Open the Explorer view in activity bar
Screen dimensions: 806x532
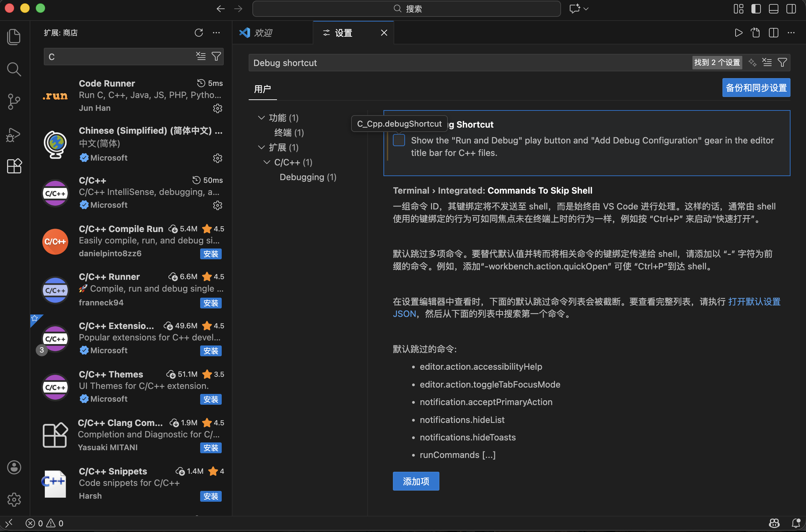coord(14,37)
